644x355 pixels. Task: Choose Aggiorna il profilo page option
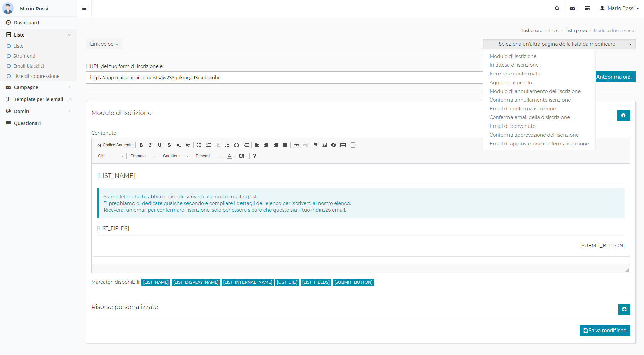coord(511,83)
